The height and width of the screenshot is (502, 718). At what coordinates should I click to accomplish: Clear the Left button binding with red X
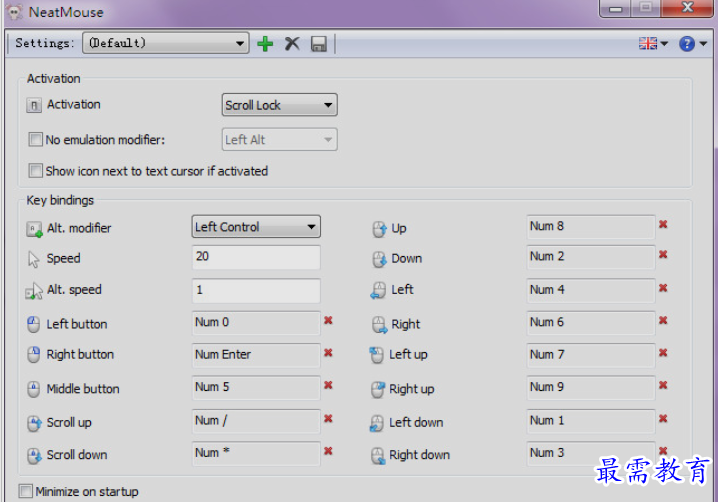(328, 320)
